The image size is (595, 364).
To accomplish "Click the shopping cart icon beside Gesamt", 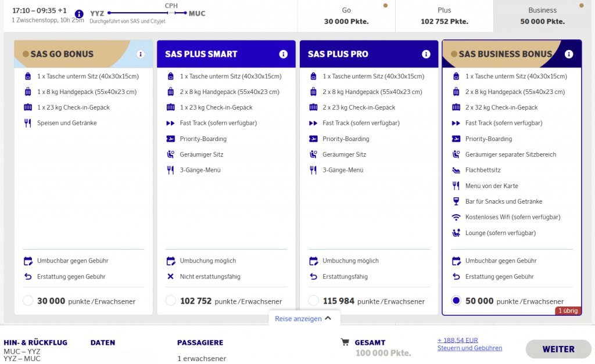I will pyautogui.click(x=345, y=343).
